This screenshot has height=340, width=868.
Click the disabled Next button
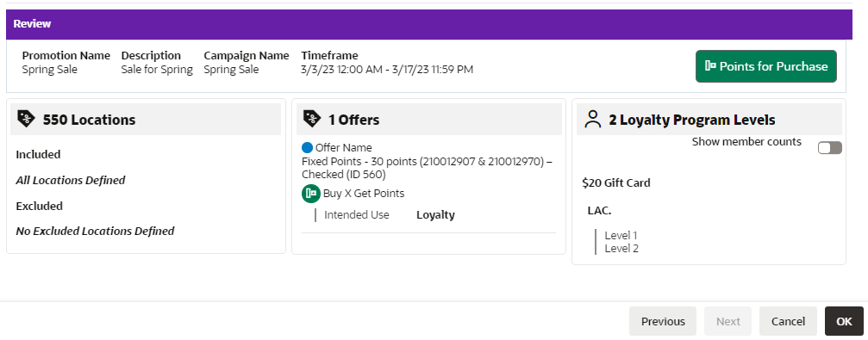tap(728, 321)
